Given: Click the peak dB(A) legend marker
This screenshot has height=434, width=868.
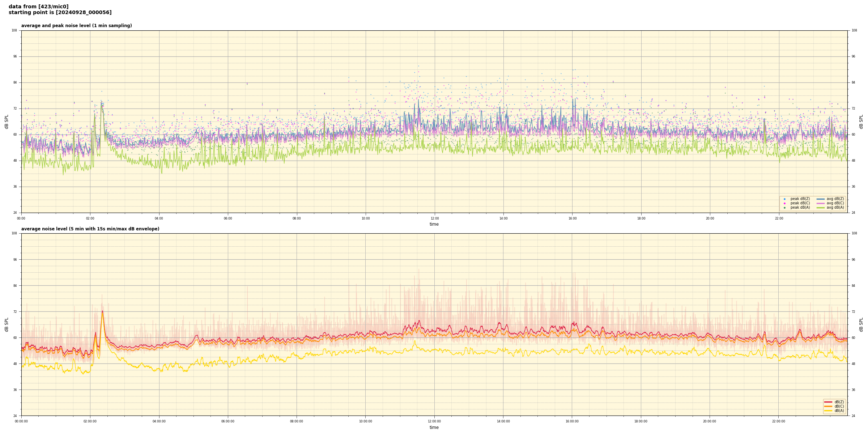Looking at the screenshot, I should (x=784, y=208).
